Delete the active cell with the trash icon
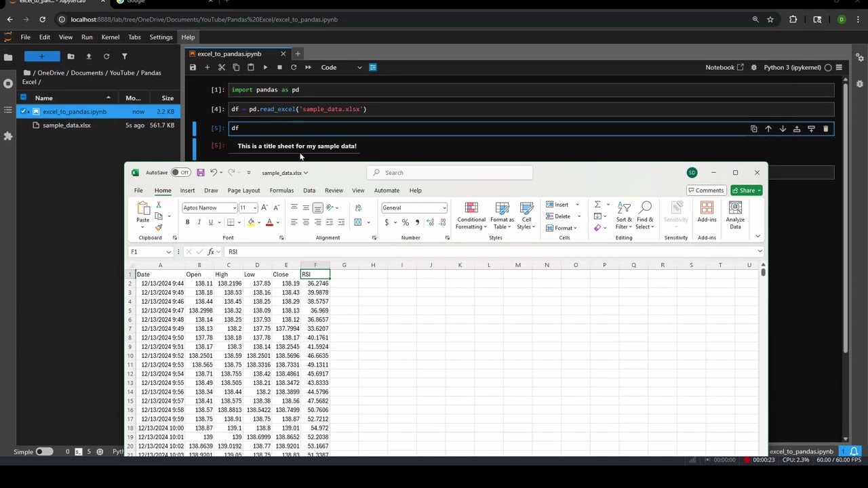This screenshot has height=488, width=868. coord(825,128)
